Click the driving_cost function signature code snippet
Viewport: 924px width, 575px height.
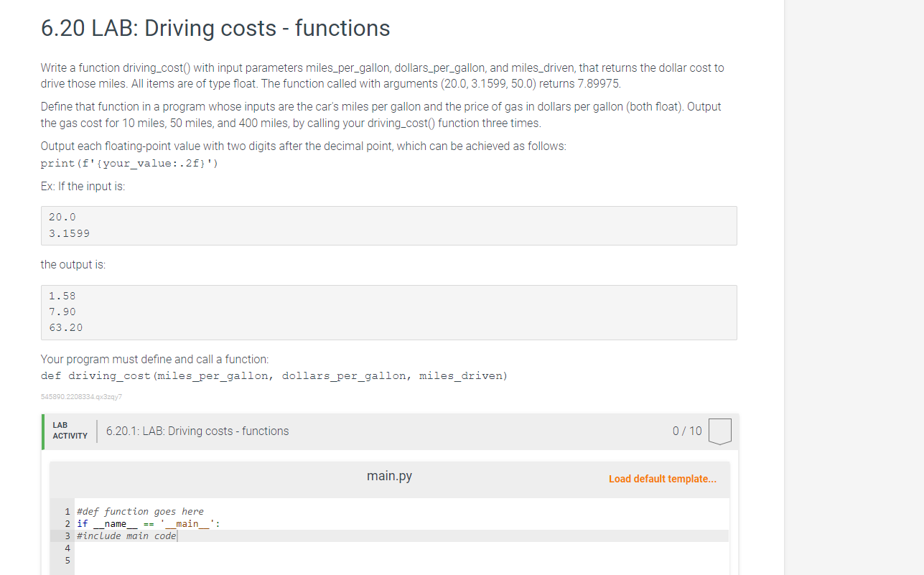273,375
